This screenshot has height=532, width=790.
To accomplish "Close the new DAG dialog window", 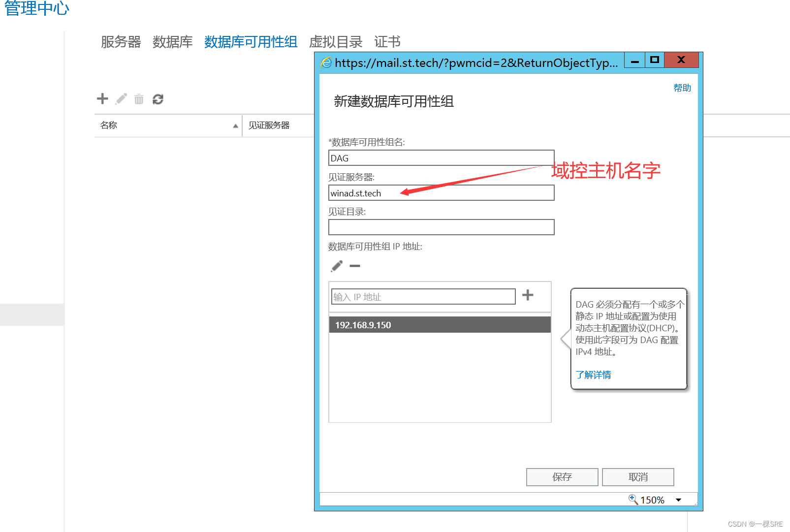I will coord(681,60).
